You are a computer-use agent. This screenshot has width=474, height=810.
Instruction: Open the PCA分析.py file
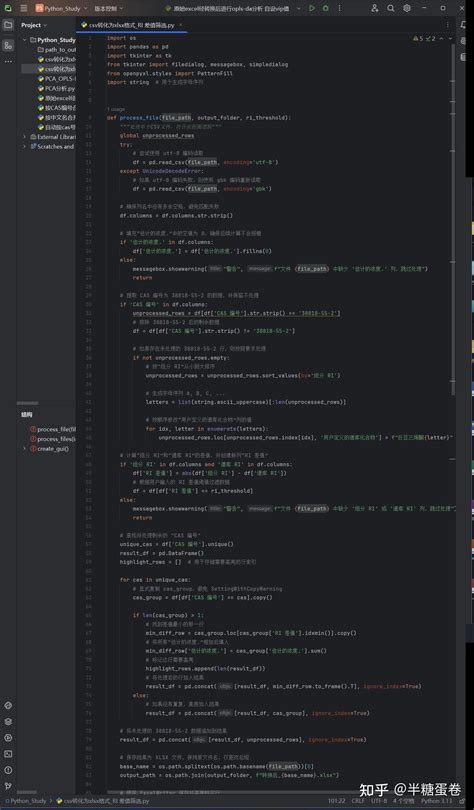point(57,88)
